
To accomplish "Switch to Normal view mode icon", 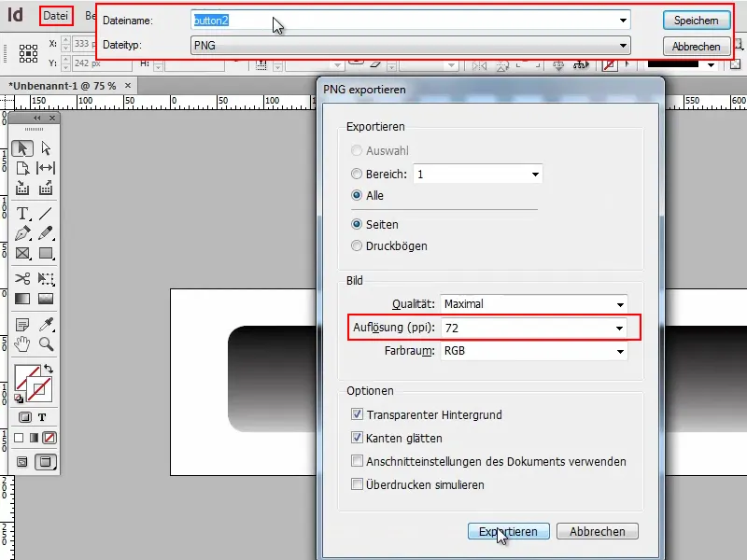I will pyautogui.click(x=21, y=461).
